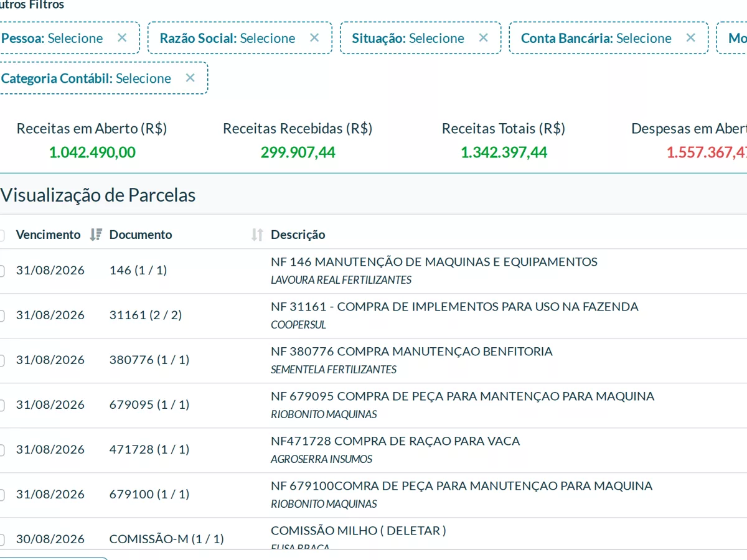Click supplier AGROSERRA INSUMOS
747x560 pixels.
point(321,459)
